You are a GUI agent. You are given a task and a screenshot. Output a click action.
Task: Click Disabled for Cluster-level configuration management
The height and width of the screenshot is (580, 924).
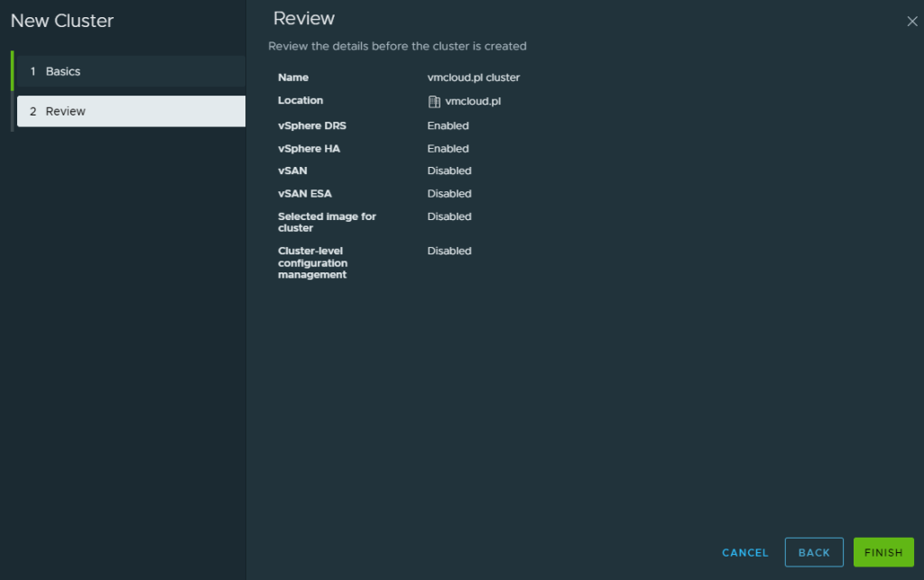(x=448, y=251)
